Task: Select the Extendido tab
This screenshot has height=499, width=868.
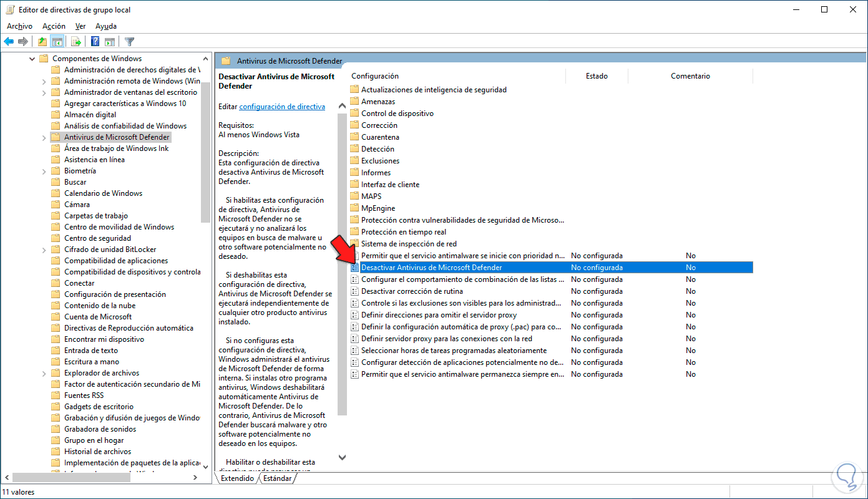Action: [239, 478]
